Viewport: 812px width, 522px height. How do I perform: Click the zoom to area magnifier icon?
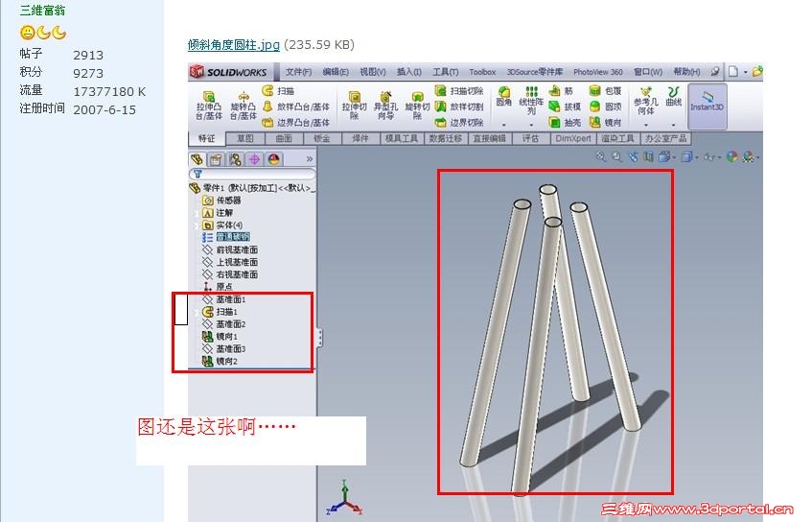616,156
